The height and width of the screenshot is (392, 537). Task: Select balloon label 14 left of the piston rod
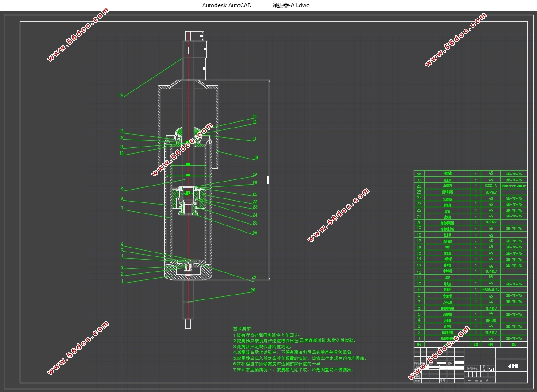tap(121, 95)
